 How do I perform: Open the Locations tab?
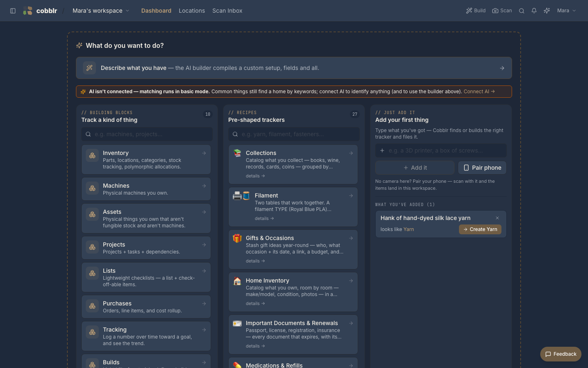pyautogui.click(x=192, y=11)
